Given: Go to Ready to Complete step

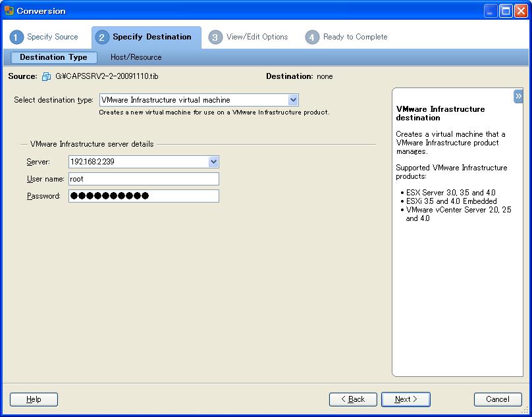Looking at the screenshot, I should point(346,37).
